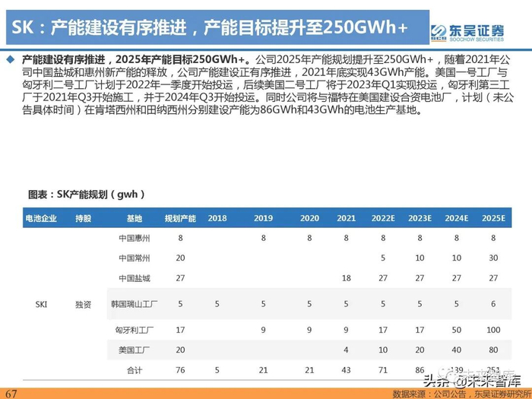Click 中国常州 2022E value 5

383,258
